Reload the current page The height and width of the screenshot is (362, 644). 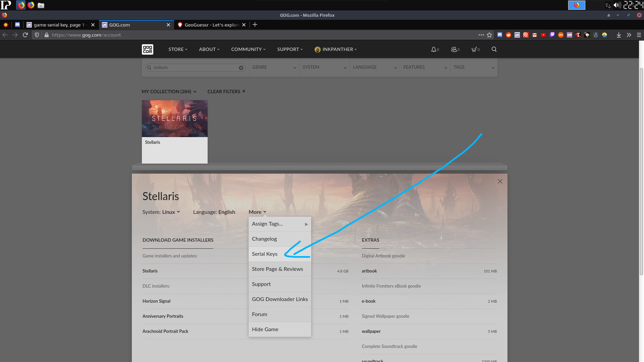25,35
